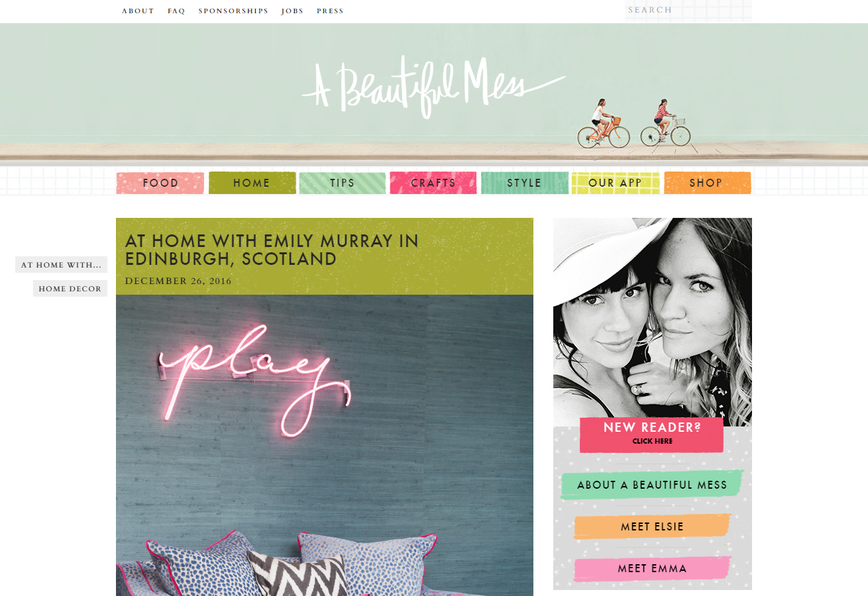
Task: Click the ABOUT link in top bar
Action: (138, 11)
